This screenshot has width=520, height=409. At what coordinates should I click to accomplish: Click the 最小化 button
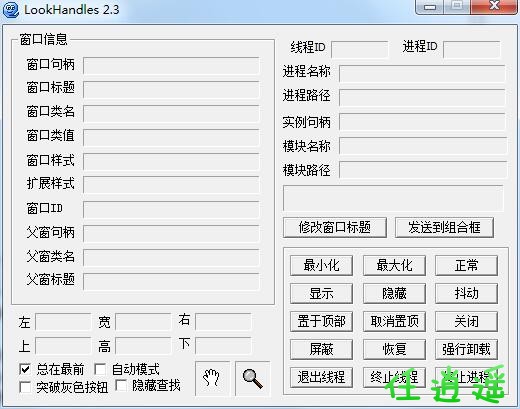321,266
